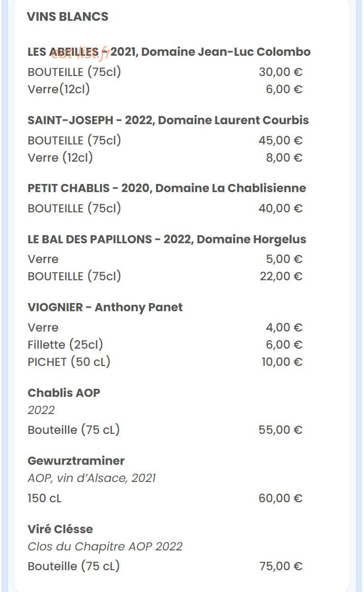This screenshot has height=592, width=364.
Task: Select the 55,00 € Chablis AOP bottle
Action: (280, 430)
